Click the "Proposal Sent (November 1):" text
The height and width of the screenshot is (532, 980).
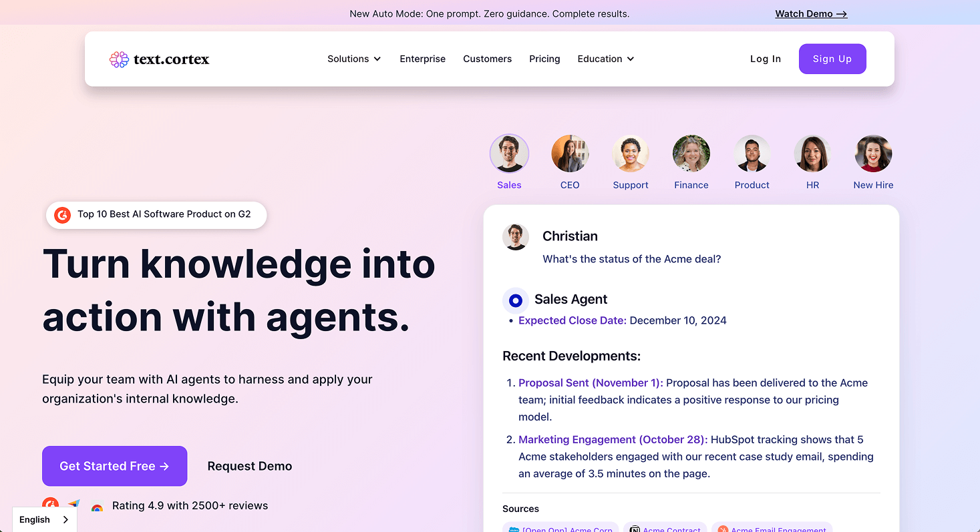tap(591, 382)
